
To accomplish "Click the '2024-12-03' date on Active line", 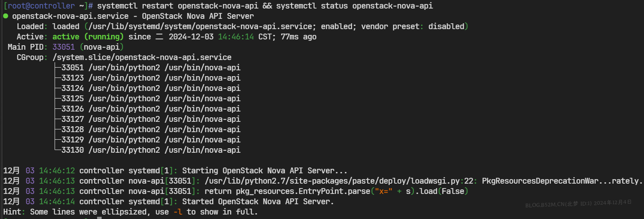I will pyautogui.click(x=191, y=37).
